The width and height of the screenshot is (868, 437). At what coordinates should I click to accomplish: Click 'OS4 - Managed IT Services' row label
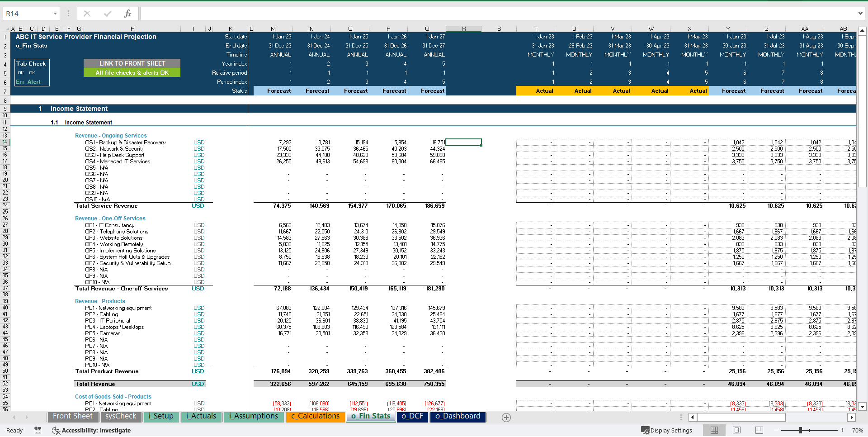118,161
